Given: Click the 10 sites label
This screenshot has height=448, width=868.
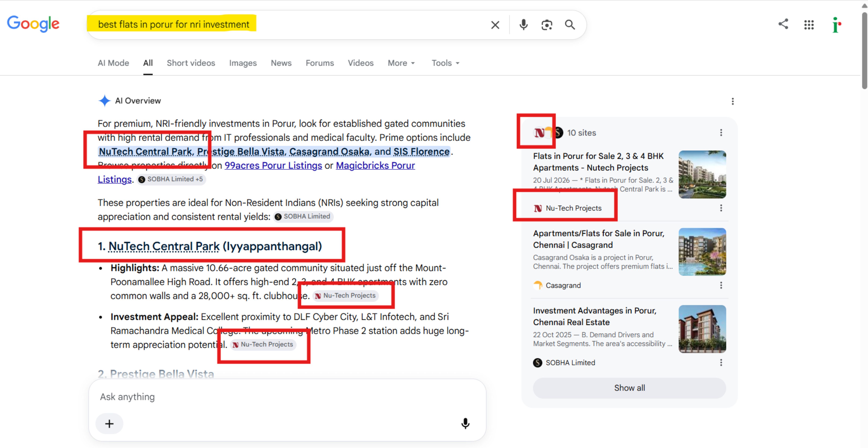Looking at the screenshot, I should 581,133.
